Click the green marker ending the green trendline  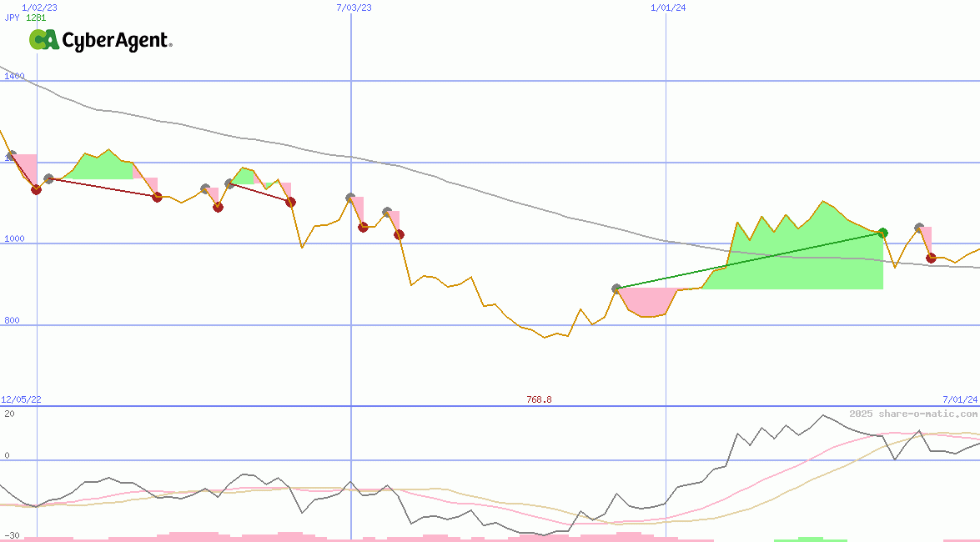coord(883,233)
